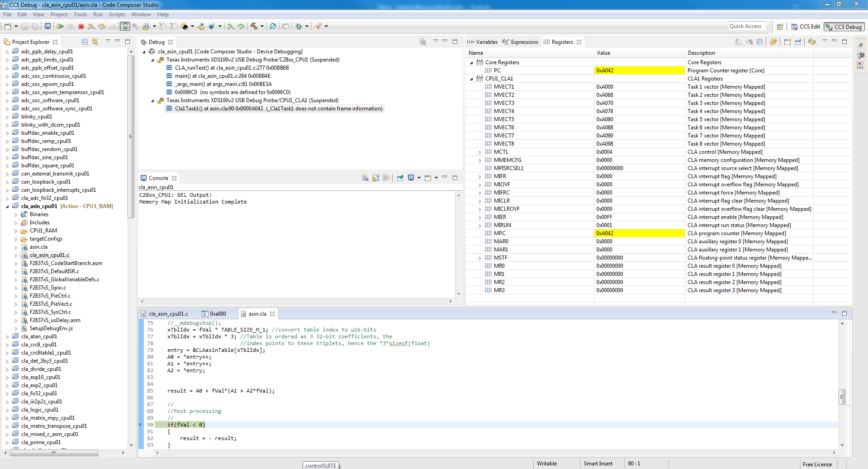Click the hammer Build icon
The image size is (868, 469).
(254, 27)
